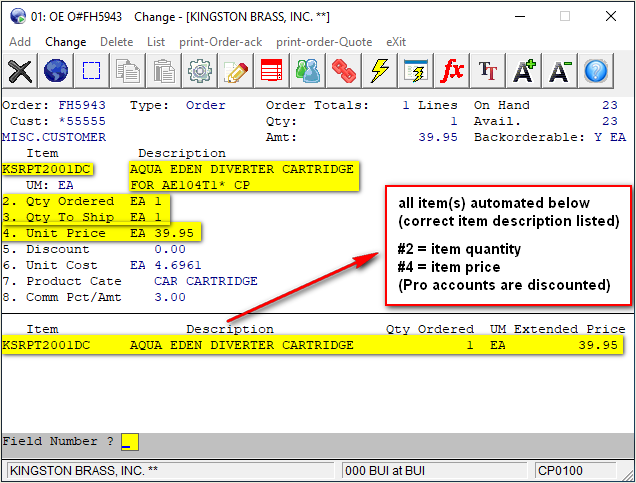The height and width of the screenshot is (483, 636).
Task: Click the 3. Qty To Ship field
Action: [x=82, y=217]
